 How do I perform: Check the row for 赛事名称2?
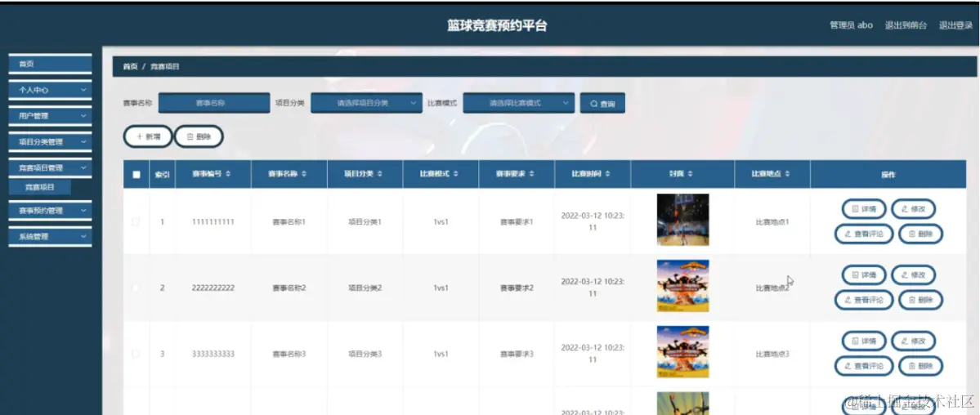click(136, 288)
